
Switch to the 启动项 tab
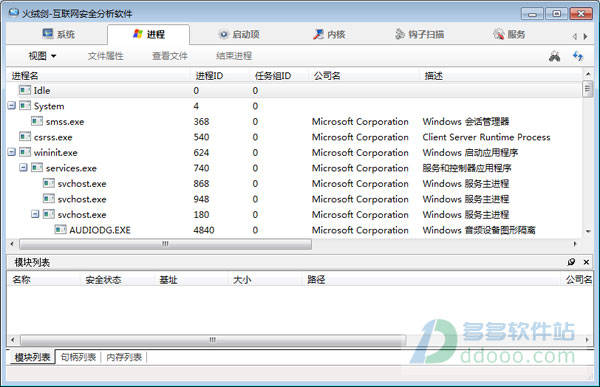239,34
